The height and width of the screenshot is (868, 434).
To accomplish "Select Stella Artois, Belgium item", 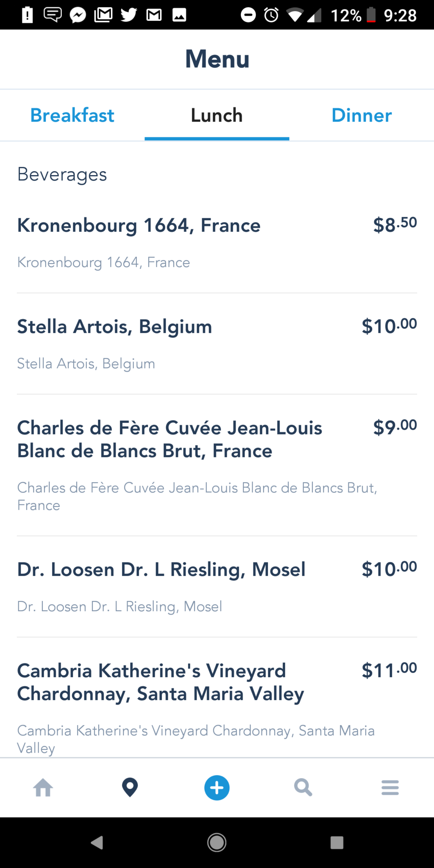I will 217,344.
